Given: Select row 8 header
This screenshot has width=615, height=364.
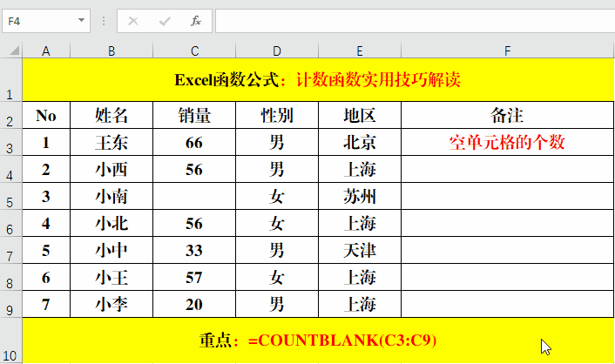Looking at the screenshot, I should click(x=11, y=277).
